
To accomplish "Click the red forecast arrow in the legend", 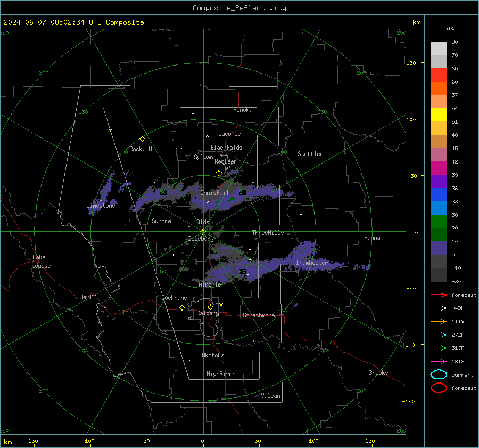I will pyautogui.click(x=439, y=295).
